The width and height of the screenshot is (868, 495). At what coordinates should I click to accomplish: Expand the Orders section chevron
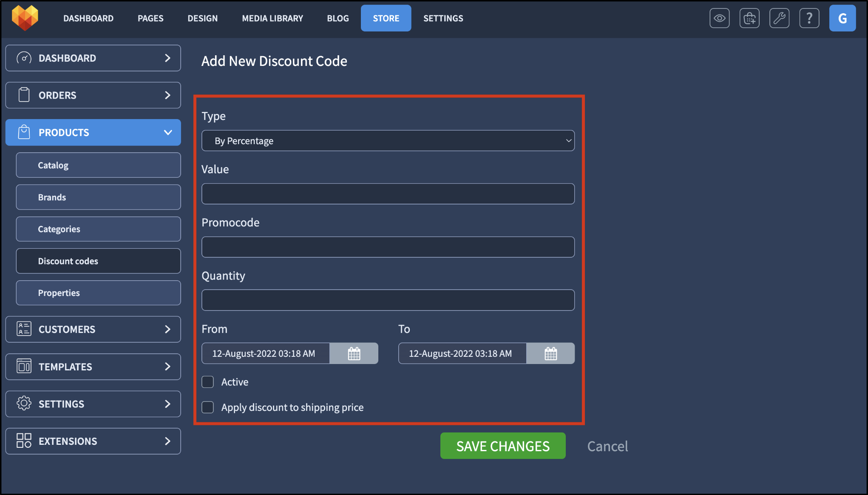(167, 95)
